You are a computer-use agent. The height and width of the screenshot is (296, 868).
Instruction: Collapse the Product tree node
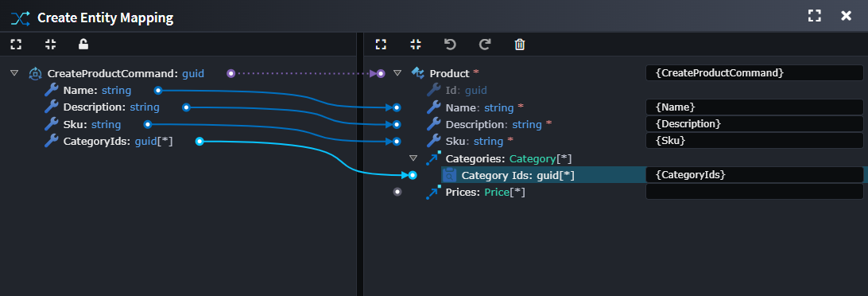point(397,72)
